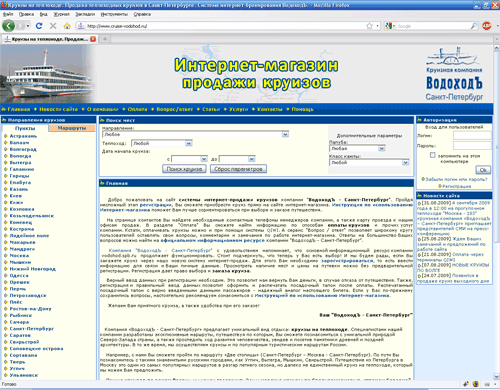
Task: Click into the Логин input field
Action: click(x=472, y=135)
